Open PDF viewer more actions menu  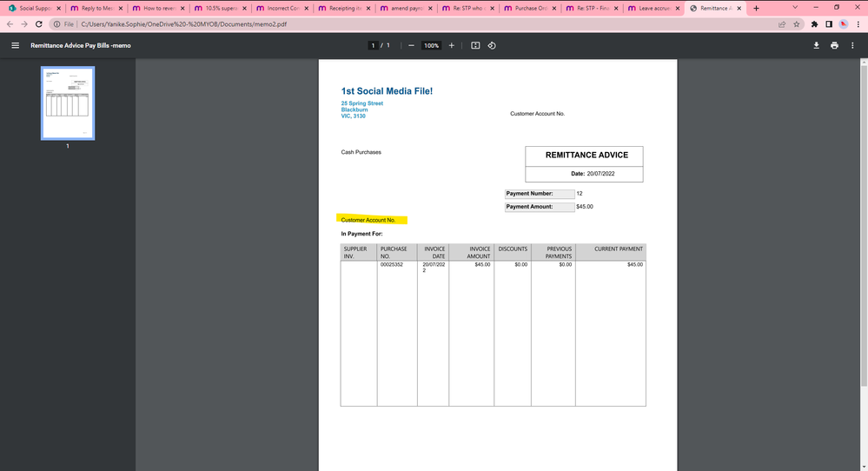pos(853,45)
